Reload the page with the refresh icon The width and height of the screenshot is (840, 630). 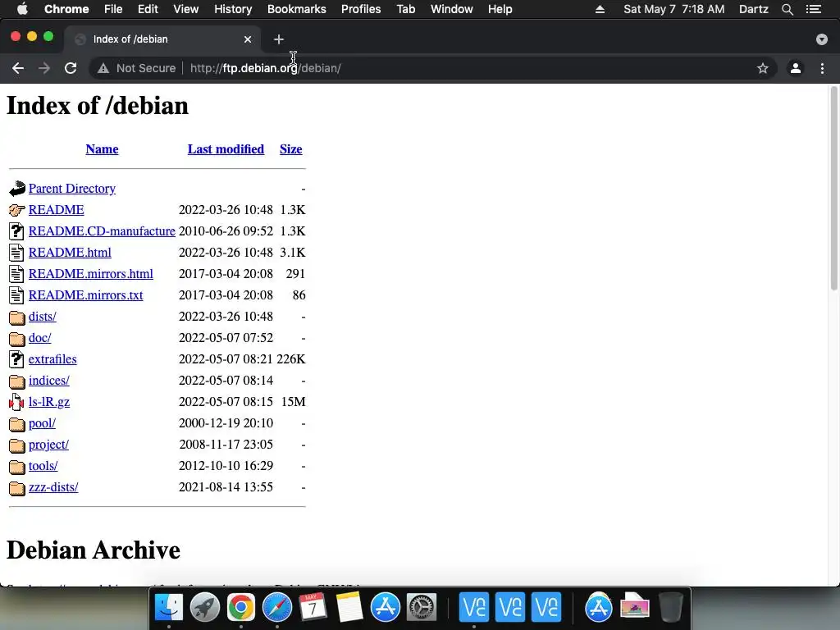click(x=71, y=68)
